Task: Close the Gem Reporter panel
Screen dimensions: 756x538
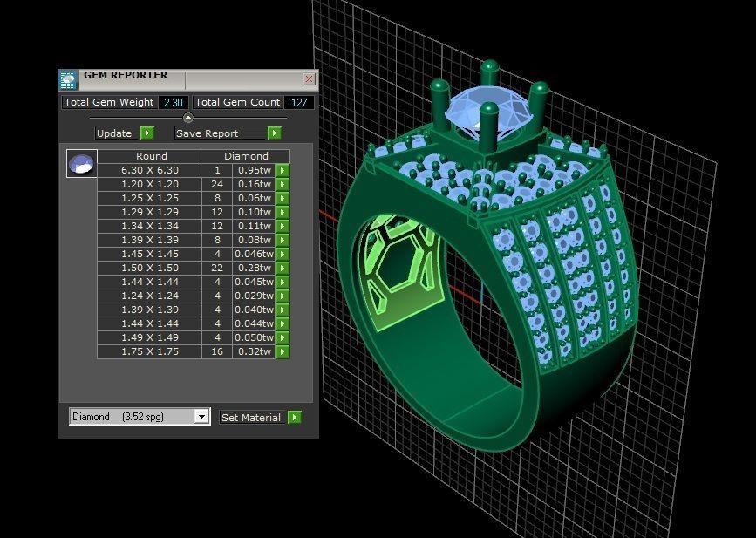Action: (309, 78)
